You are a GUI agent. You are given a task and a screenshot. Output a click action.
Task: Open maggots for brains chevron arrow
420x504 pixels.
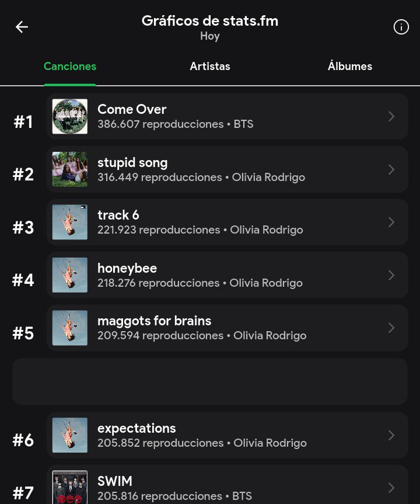click(x=391, y=328)
